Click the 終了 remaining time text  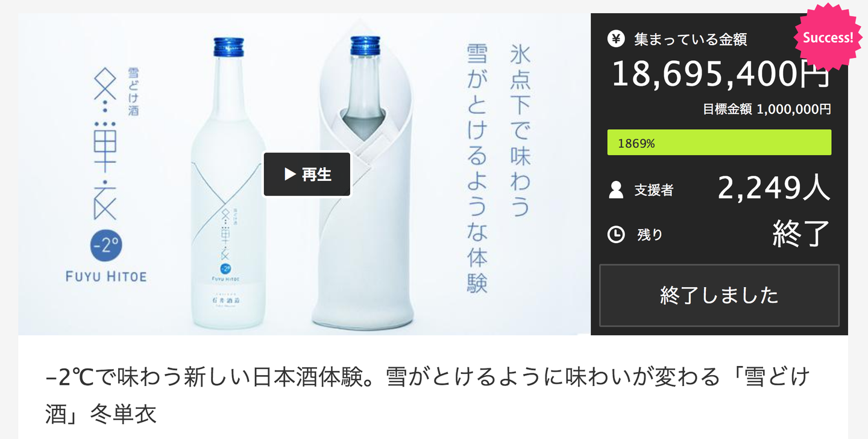[x=801, y=233]
